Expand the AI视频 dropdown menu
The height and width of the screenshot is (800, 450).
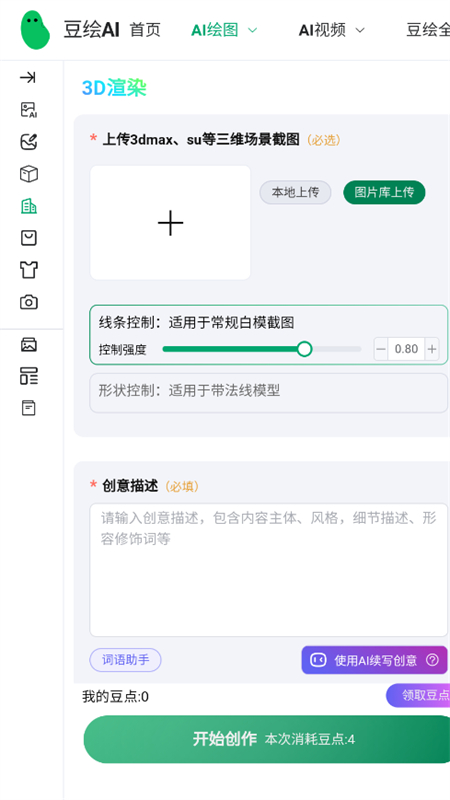pyautogui.click(x=332, y=30)
